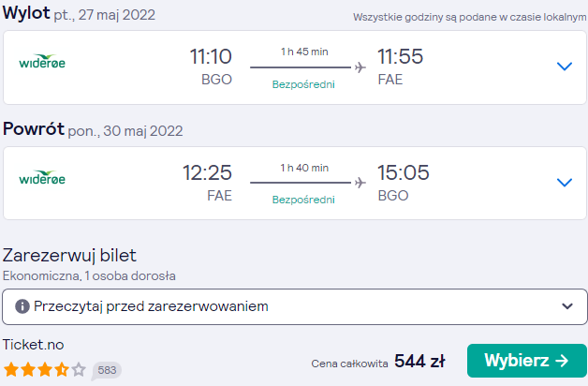Open the 583 reviews bubble
Image resolution: width=588 pixels, height=386 pixels.
point(107,371)
